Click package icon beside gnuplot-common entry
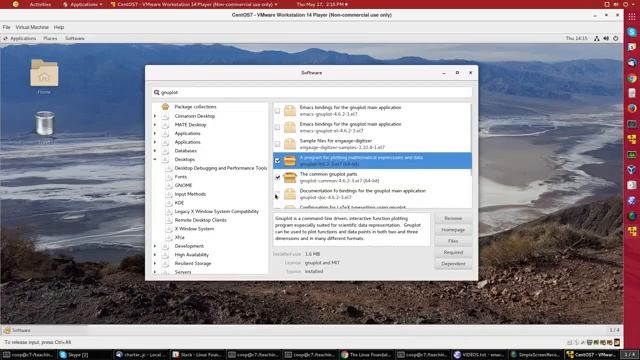640x360 pixels. tap(290, 177)
